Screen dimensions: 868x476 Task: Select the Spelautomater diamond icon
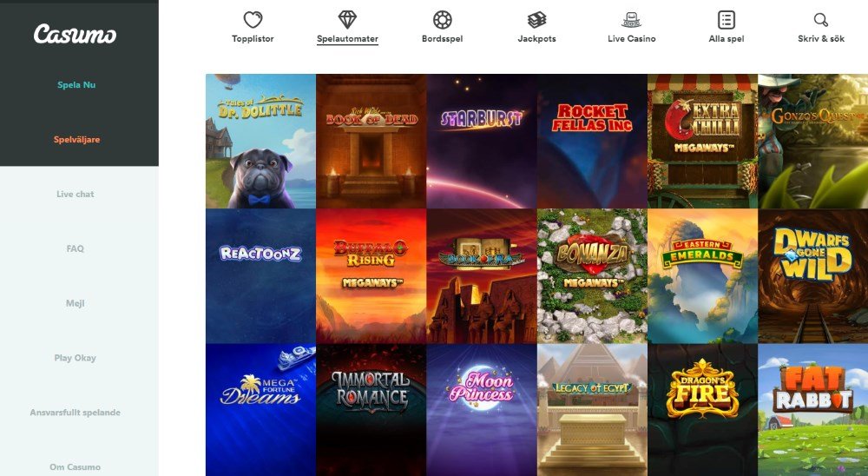[348, 20]
